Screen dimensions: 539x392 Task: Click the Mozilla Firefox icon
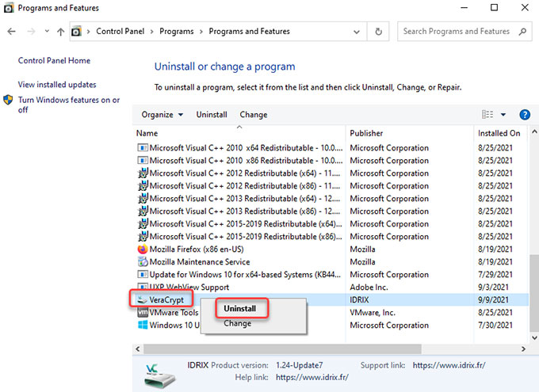point(143,249)
